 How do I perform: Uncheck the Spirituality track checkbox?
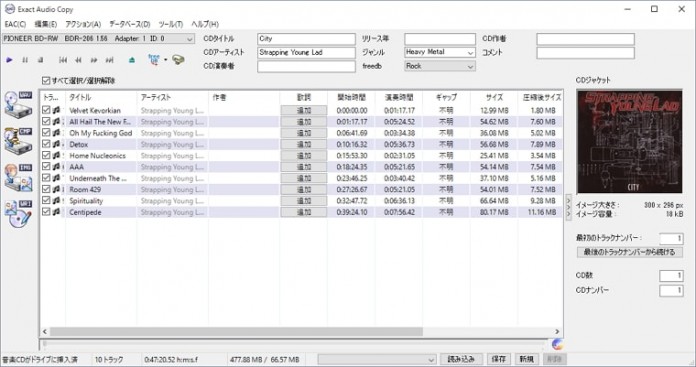click(x=46, y=201)
